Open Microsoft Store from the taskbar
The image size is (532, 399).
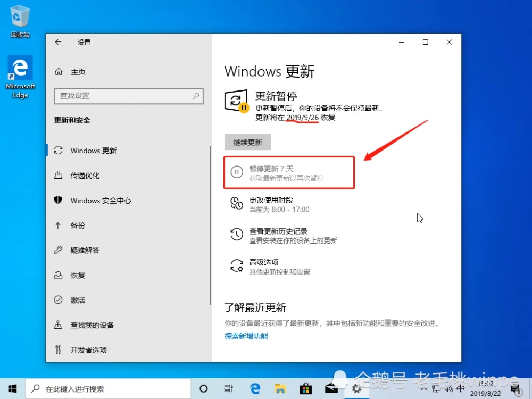click(x=306, y=389)
